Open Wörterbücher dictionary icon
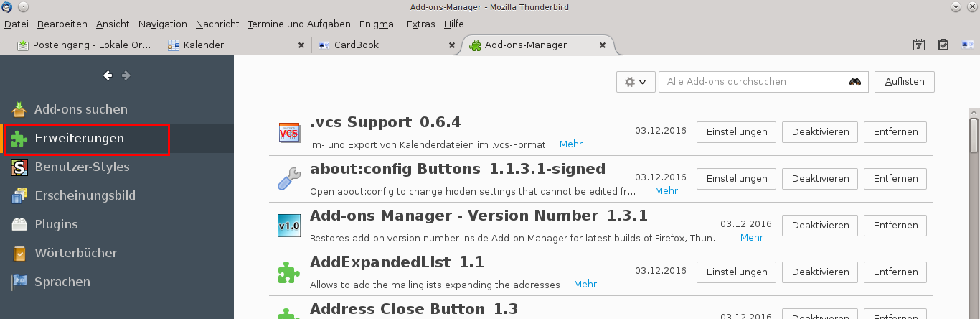The height and width of the screenshot is (319, 980). (x=19, y=254)
